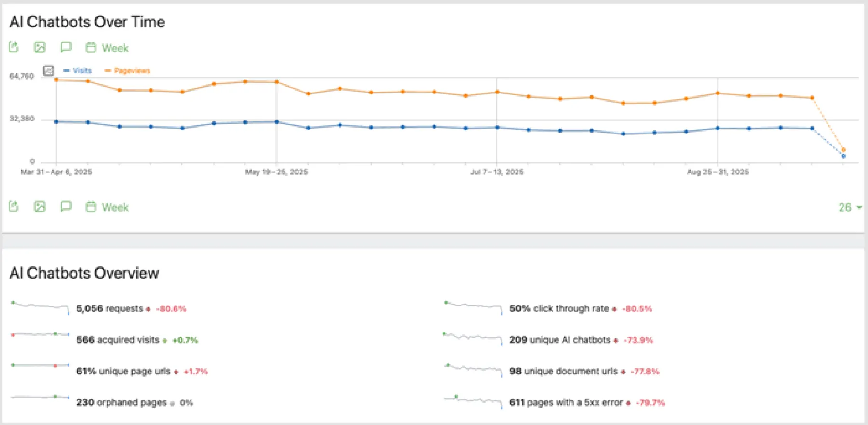Click the sparkline next to 50% click through rate
Image resolution: width=868 pixels, height=425 pixels.
[x=473, y=307]
